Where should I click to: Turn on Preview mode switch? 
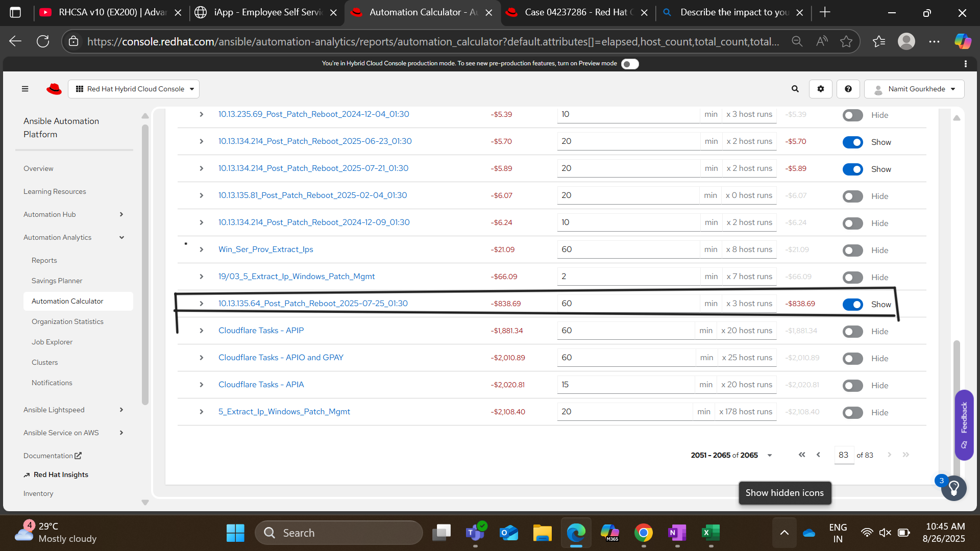tap(630, 64)
